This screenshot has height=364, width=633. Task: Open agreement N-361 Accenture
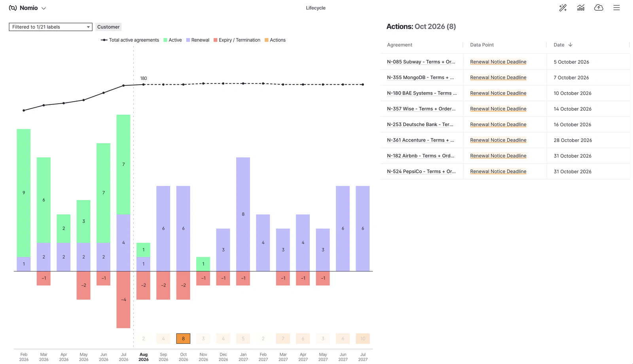click(421, 140)
